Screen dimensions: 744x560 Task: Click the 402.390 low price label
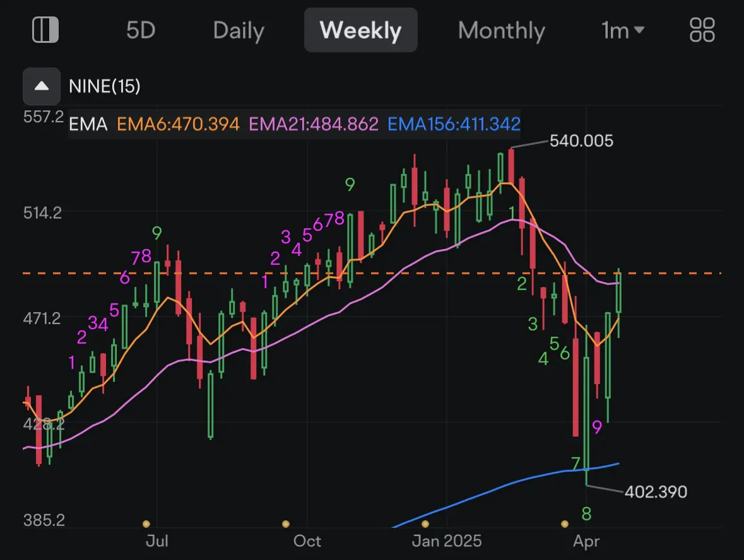[x=656, y=492]
